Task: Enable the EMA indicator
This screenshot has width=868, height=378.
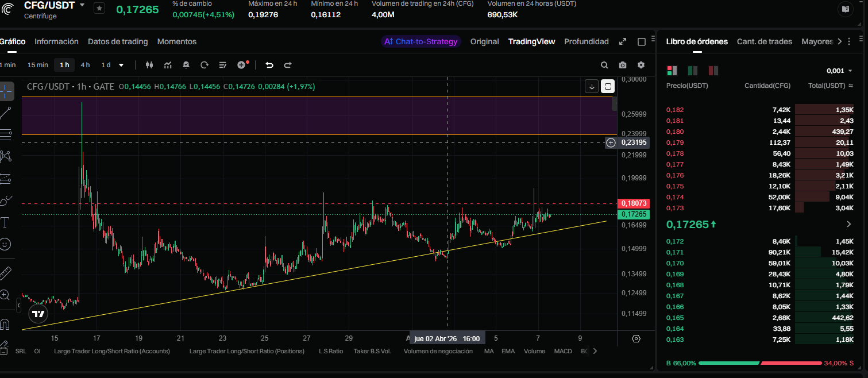Action: coord(508,351)
